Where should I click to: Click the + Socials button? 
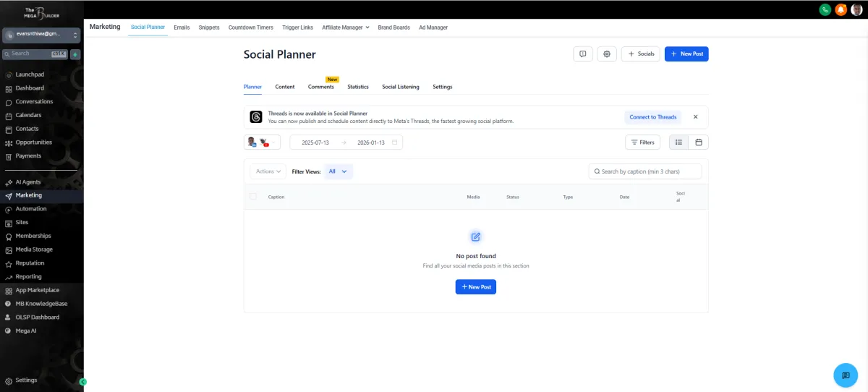(x=641, y=54)
